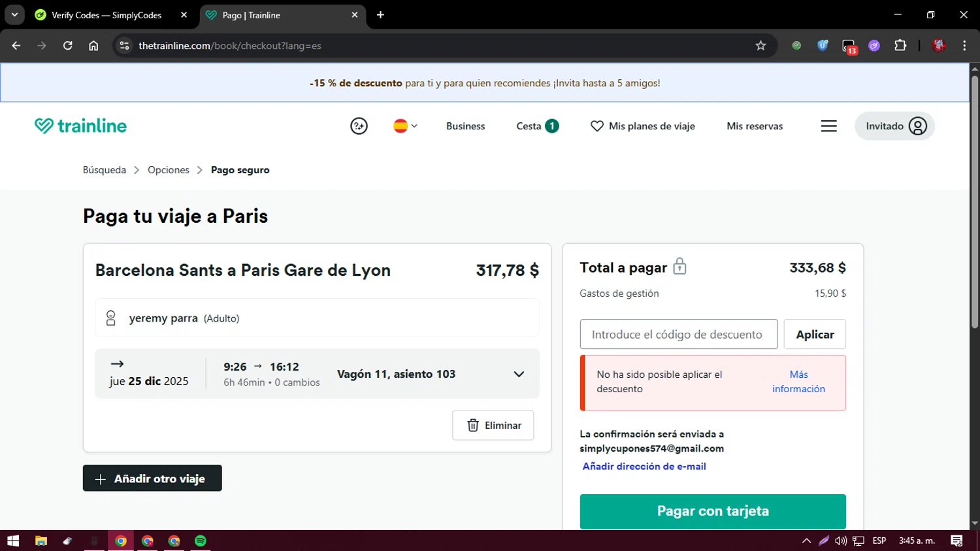Open the extension with red 13 badge
980x551 pixels.
coord(849,46)
